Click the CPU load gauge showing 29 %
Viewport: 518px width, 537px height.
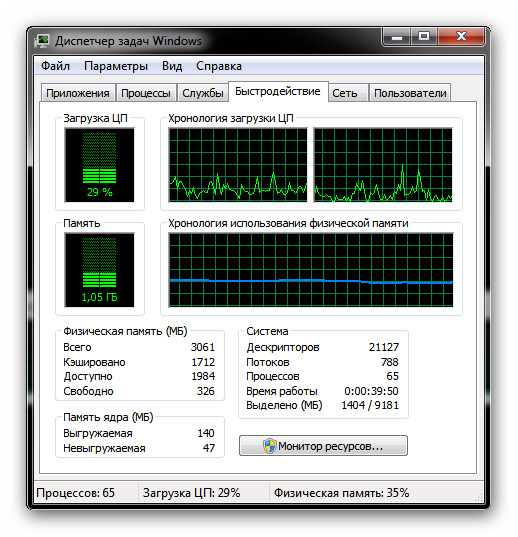tap(100, 165)
